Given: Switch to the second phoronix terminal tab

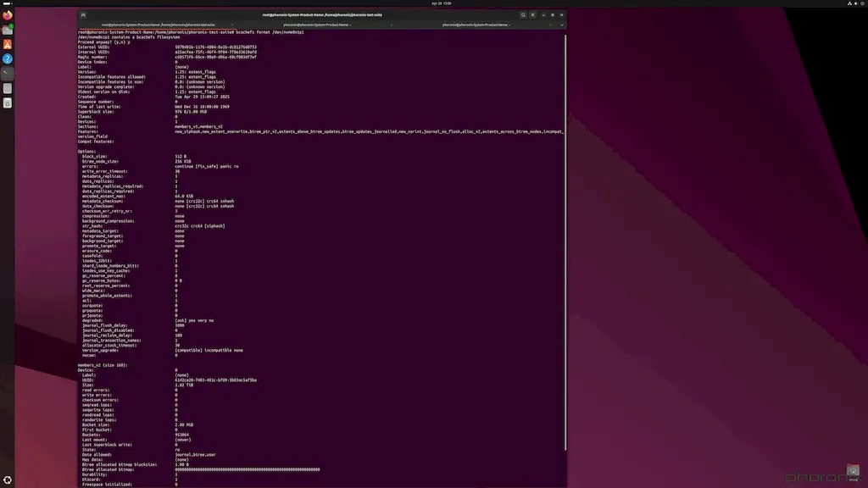Looking at the screenshot, I should [x=317, y=25].
